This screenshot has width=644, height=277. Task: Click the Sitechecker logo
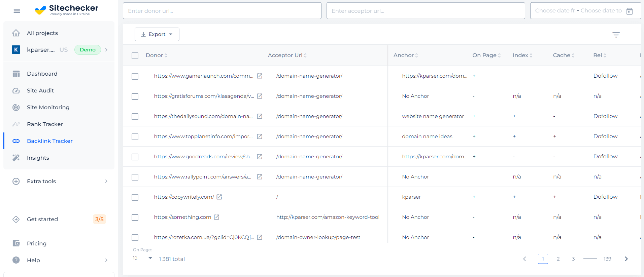[x=67, y=10]
